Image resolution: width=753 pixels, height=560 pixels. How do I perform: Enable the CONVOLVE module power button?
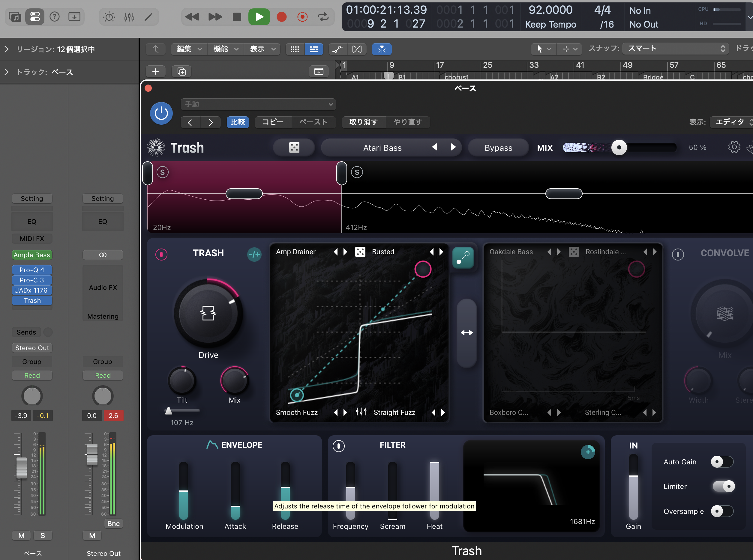(678, 254)
